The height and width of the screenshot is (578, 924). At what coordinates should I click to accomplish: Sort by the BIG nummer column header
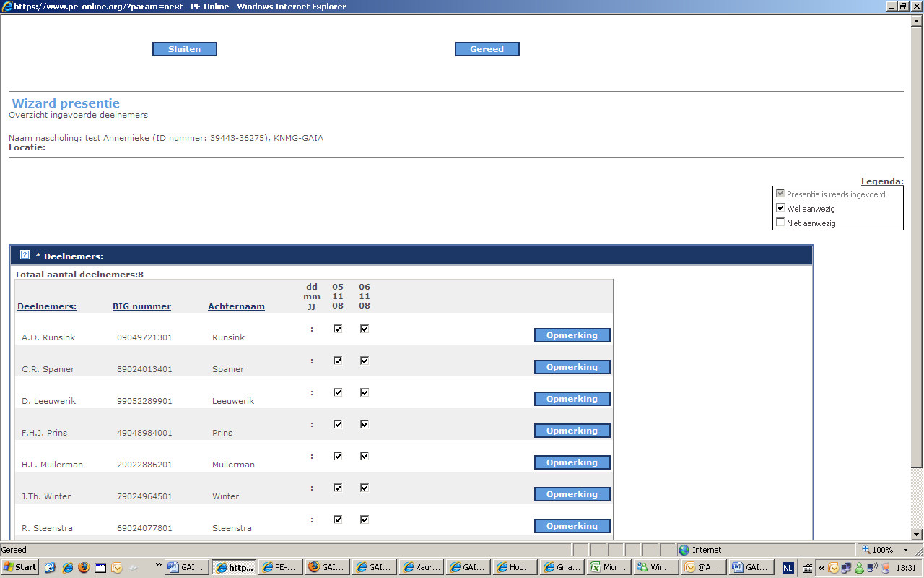[x=142, y=306]
